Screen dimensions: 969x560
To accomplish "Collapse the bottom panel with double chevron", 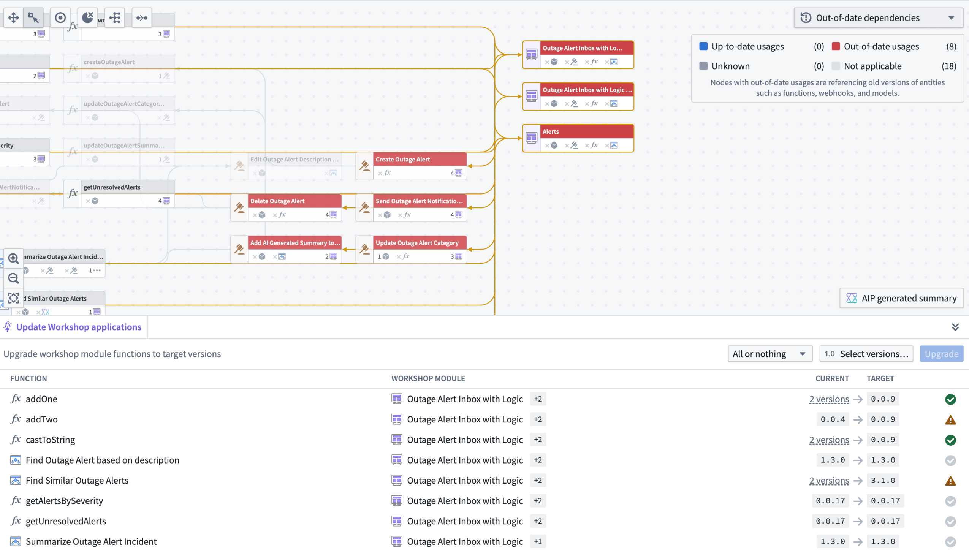I will coord(955,327).
